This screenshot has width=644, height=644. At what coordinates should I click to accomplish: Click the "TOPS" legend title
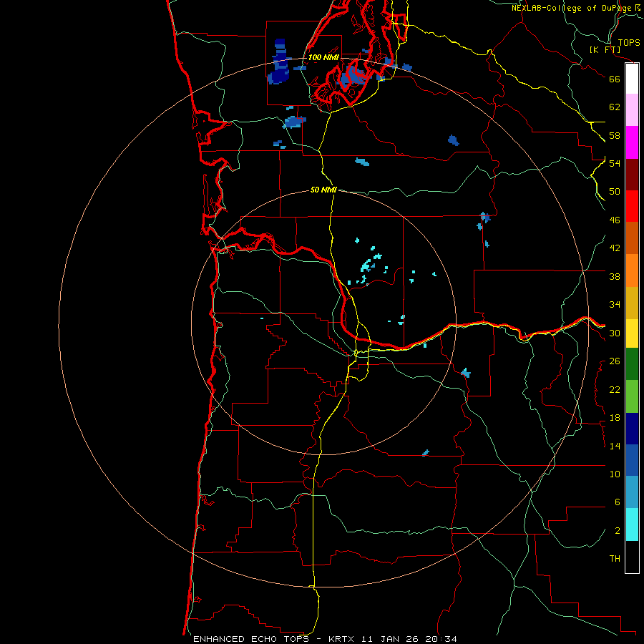[629, 43]
